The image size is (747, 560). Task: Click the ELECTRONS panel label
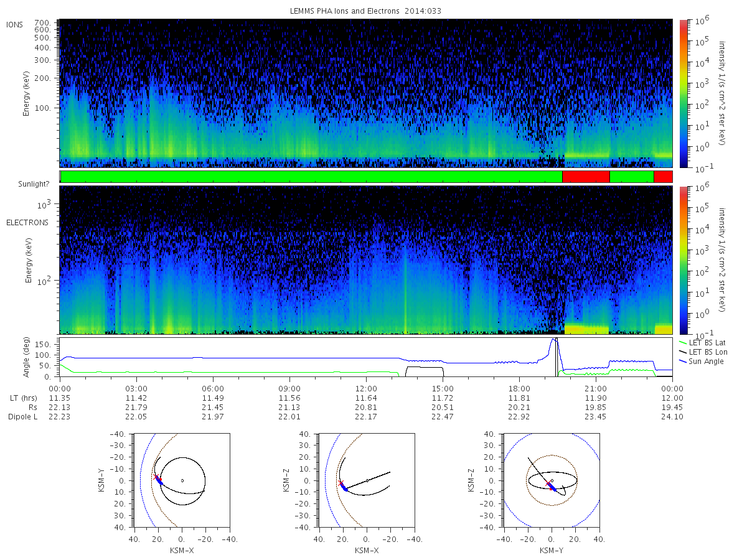point(27,222)
